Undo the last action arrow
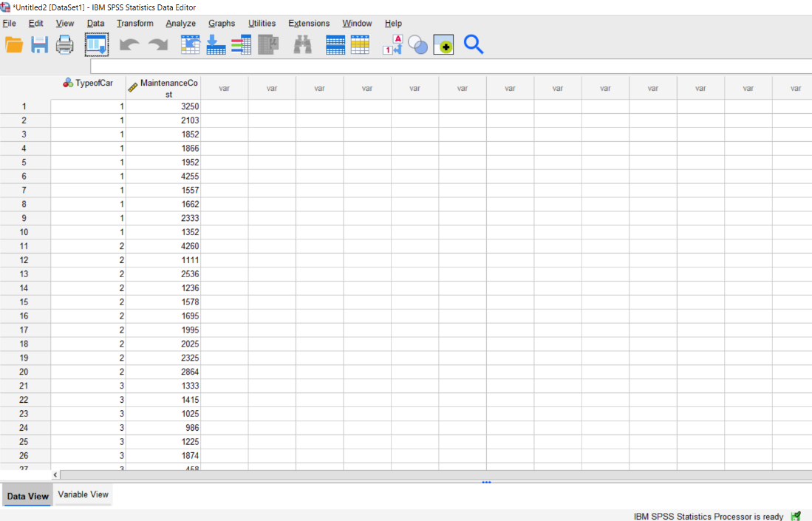This screenshot has height=521, width=812. coord(129,45)
